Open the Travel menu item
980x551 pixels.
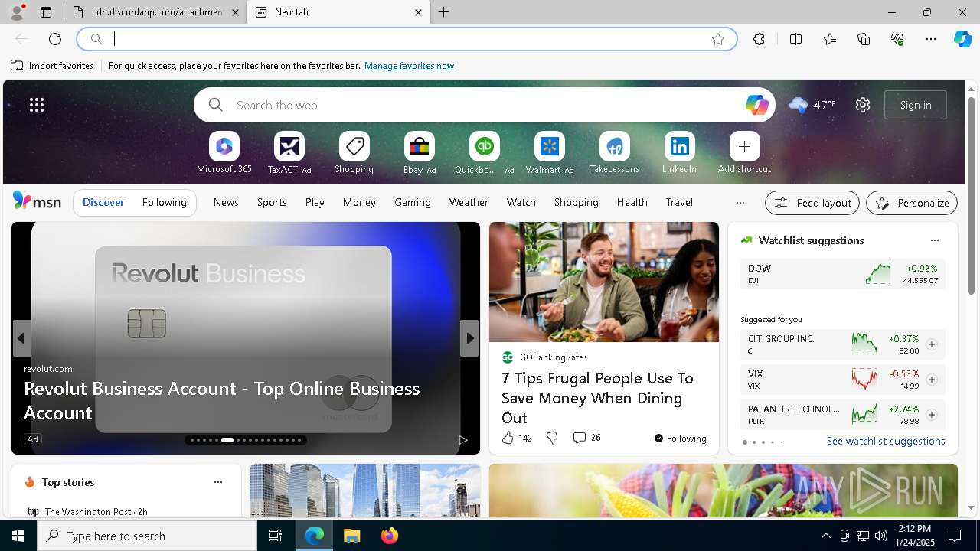679,202
